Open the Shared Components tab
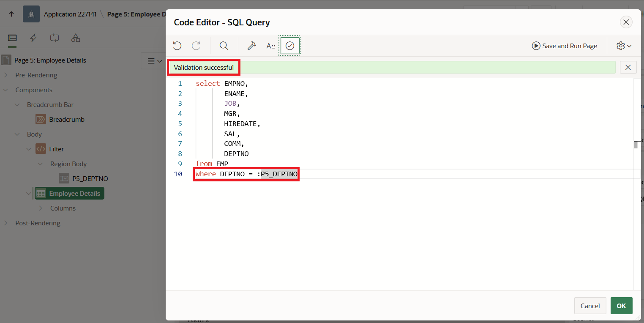The width and height of the screenshot is (644, 323). pyautogui.click(x=76, y=38)
